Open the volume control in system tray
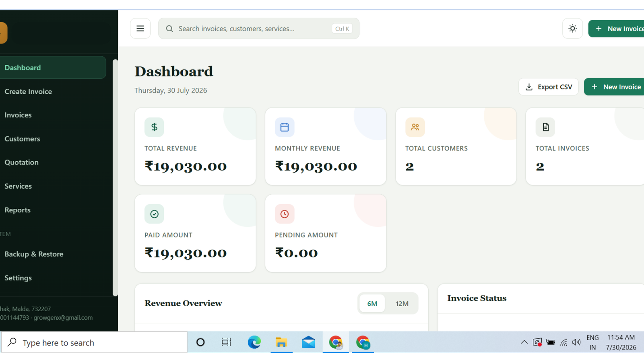Image resolution: width=644 pixels, height=362 pixels. (576, 342)
